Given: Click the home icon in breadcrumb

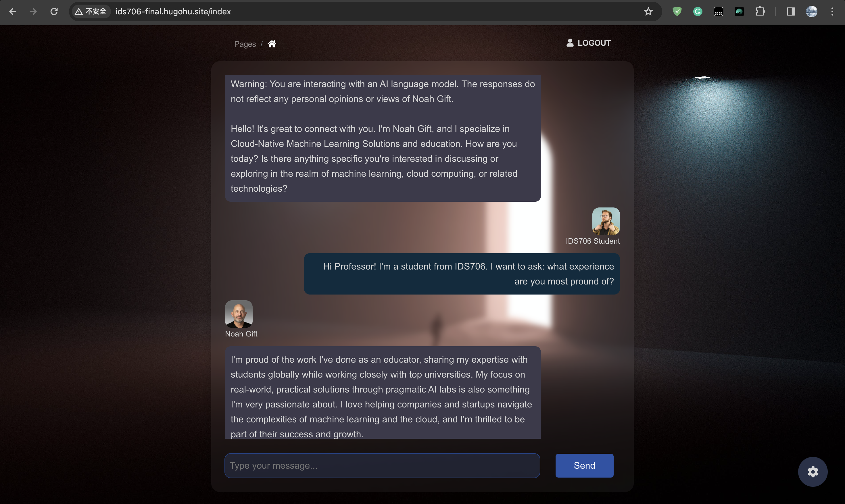Looking at the screenshot, I should tap(272, 44).
